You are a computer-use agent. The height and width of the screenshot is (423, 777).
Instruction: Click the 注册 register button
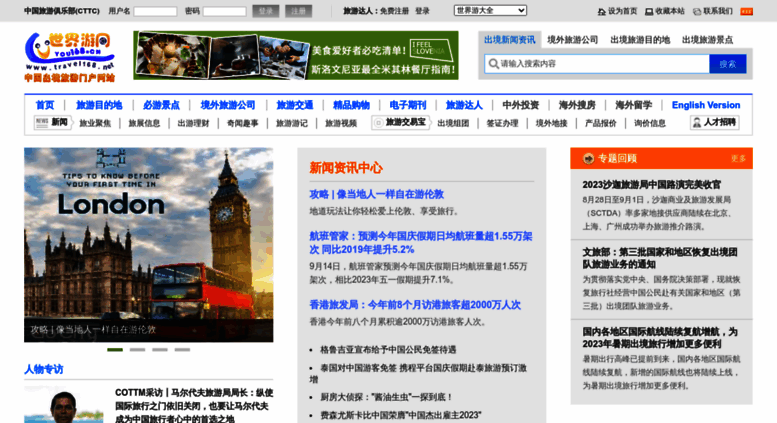tap(298, 11)
